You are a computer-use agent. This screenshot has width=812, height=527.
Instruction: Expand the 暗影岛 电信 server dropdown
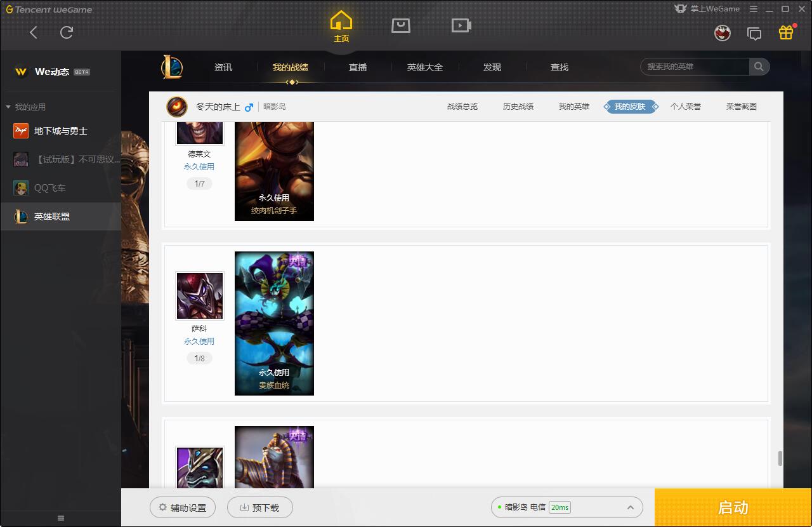pos(567,507)
